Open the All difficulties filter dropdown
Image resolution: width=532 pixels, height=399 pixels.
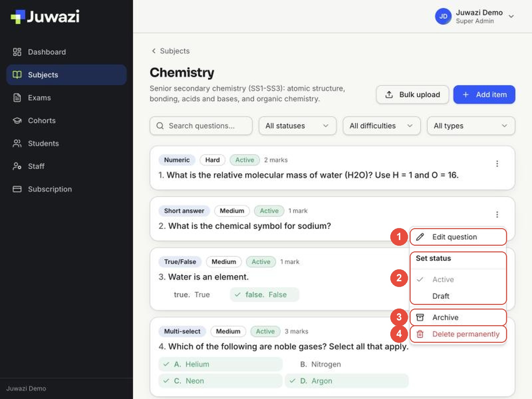click(x=382, y=126)
